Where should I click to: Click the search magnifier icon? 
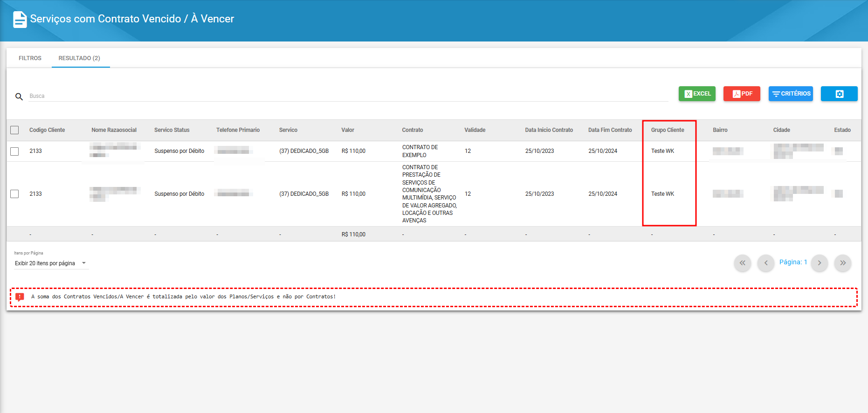click(x=19, y=96)
